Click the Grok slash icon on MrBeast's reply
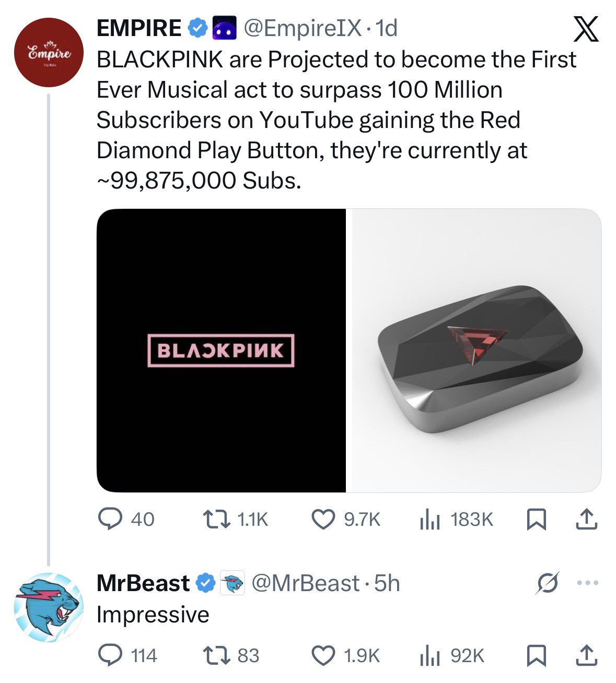This screenshot has height=683, width=616. (548, 583)
